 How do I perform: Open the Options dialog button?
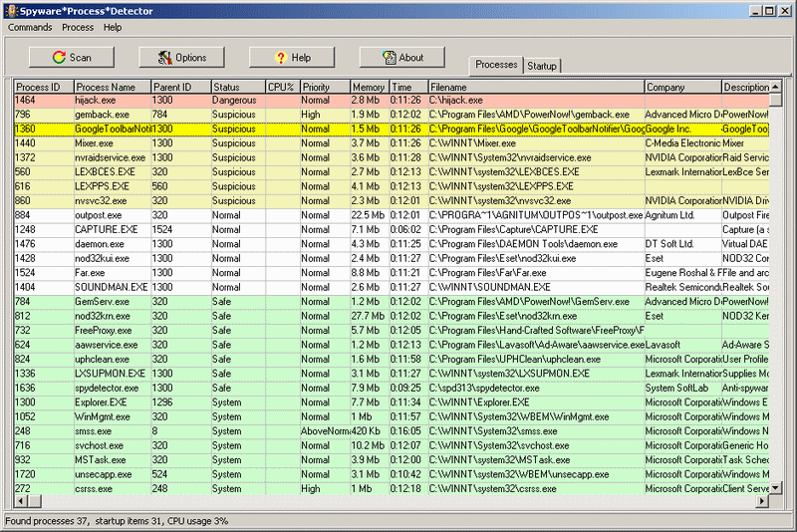click(181, 58)
